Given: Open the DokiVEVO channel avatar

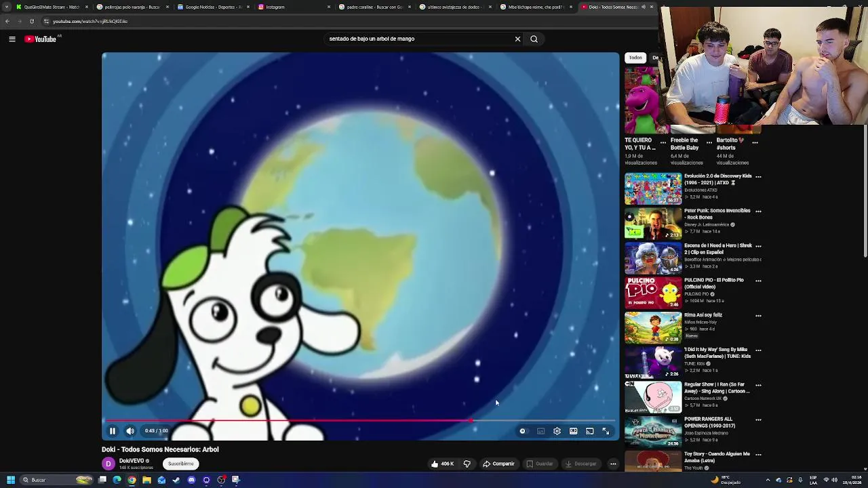Looking at the screenshot, I should [108, 464].
